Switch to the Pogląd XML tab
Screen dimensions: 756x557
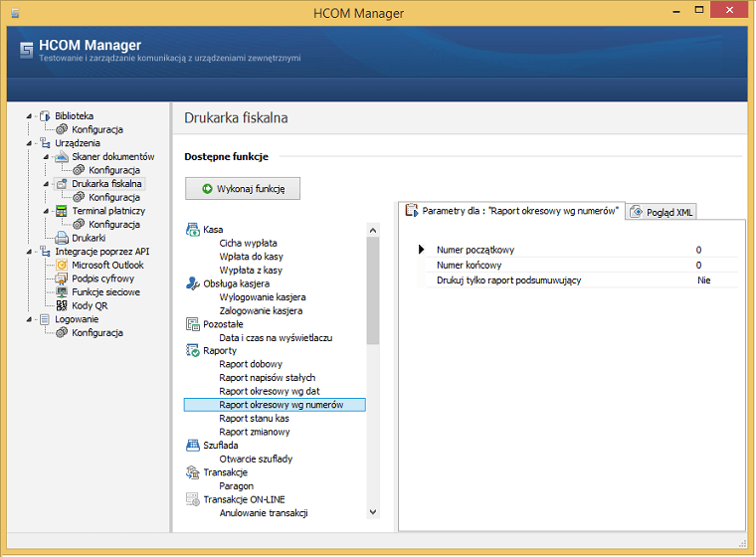[x=663, y=212]
